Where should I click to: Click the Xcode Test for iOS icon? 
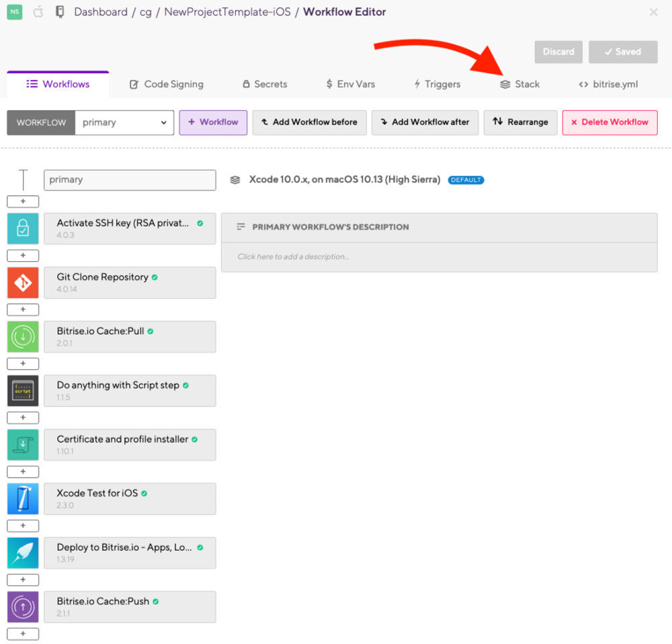(23, 499)
